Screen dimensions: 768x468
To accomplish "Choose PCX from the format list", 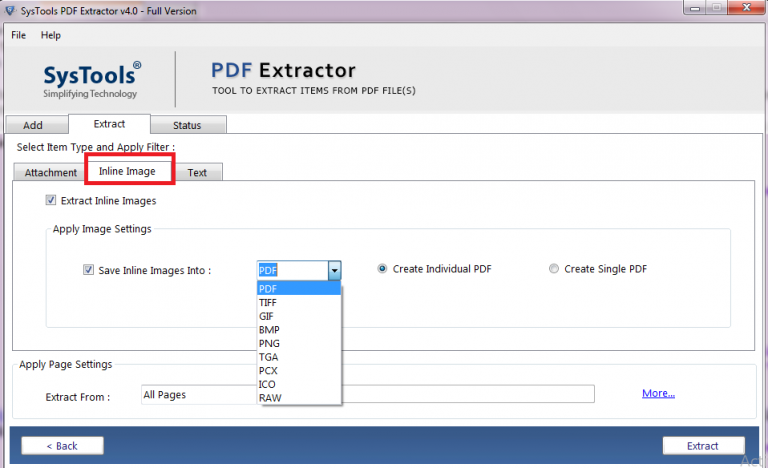I will tap(298, 370).
